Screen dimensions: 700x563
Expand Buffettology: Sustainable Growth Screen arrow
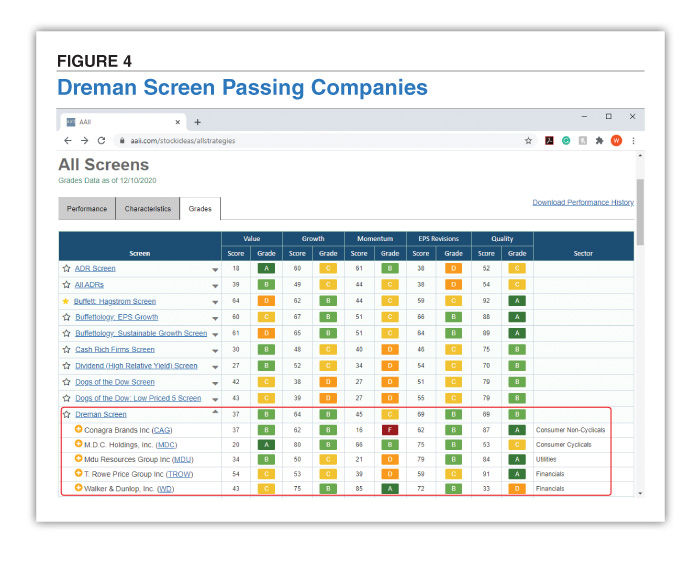[215, 334]
